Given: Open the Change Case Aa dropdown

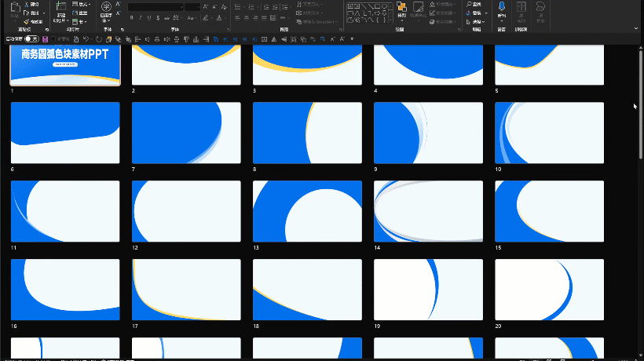Looking at the screenshot, I should click(191, 18).
